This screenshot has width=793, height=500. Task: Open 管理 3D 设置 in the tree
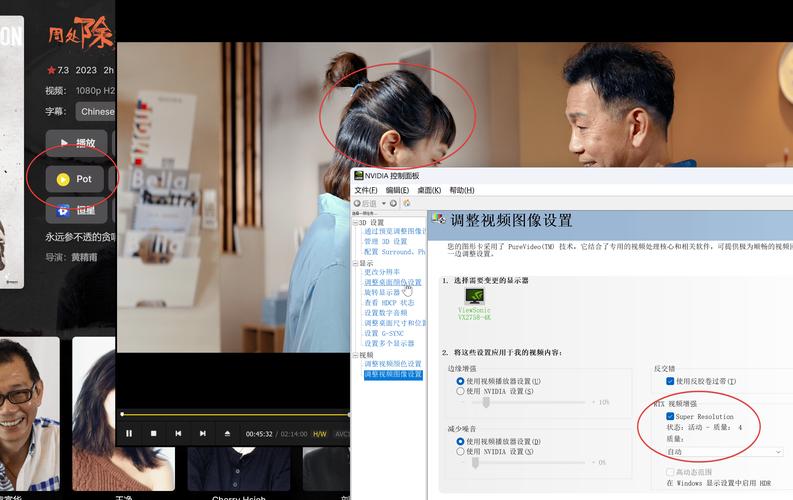click(386, 242)
